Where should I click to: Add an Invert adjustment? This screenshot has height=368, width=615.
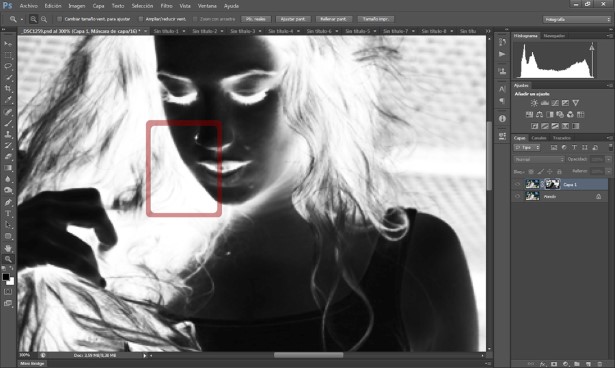(534, 126)
